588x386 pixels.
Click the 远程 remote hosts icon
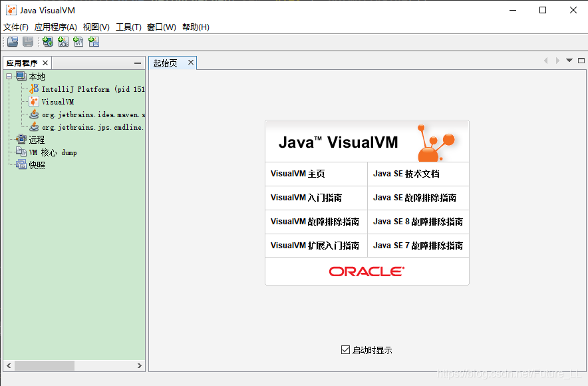point(21,140)
